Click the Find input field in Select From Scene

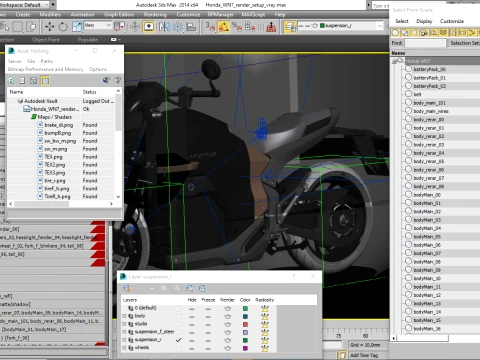pyautogui.click(x=425, y=43)
